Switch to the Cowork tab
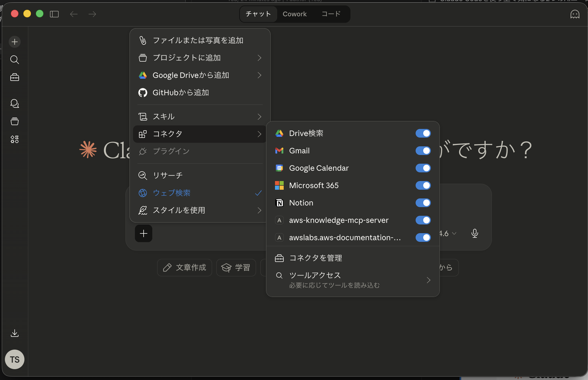The width and height of the screenshot is (588, 380). click(x=295, y=14)
